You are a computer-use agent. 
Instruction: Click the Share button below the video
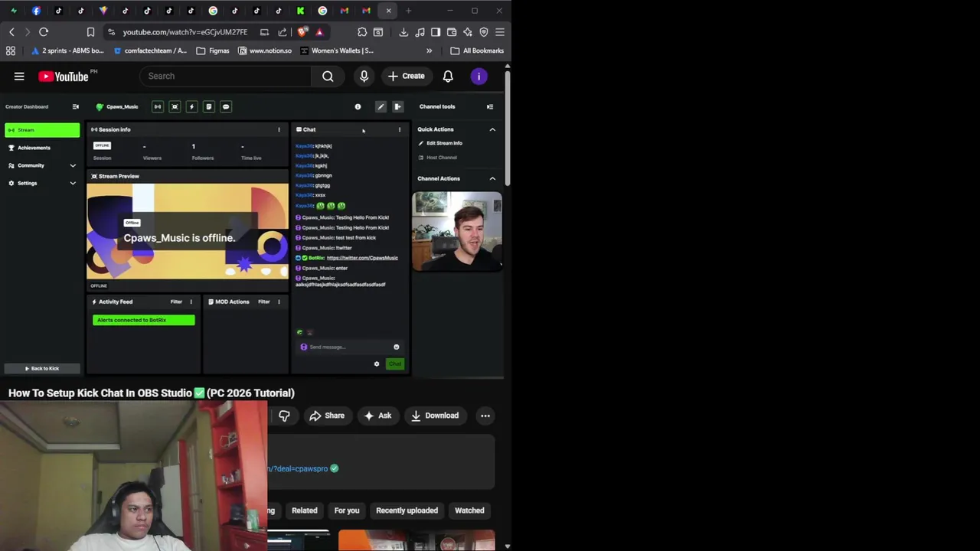click(327, 416)
